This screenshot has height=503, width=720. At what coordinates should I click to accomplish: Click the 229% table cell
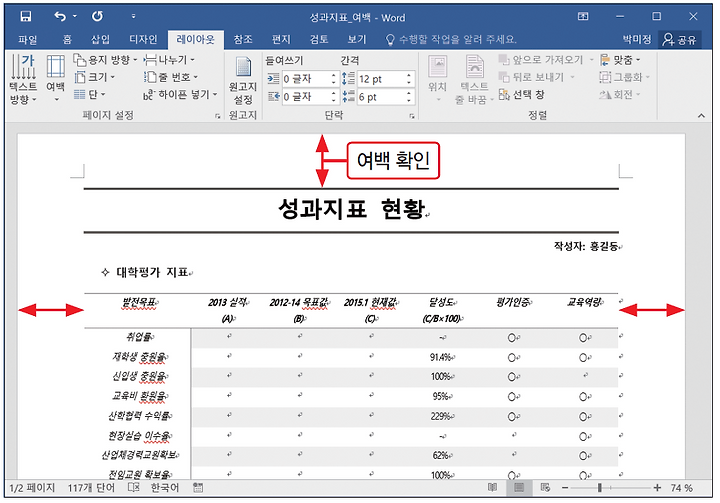tap(441, 416)
